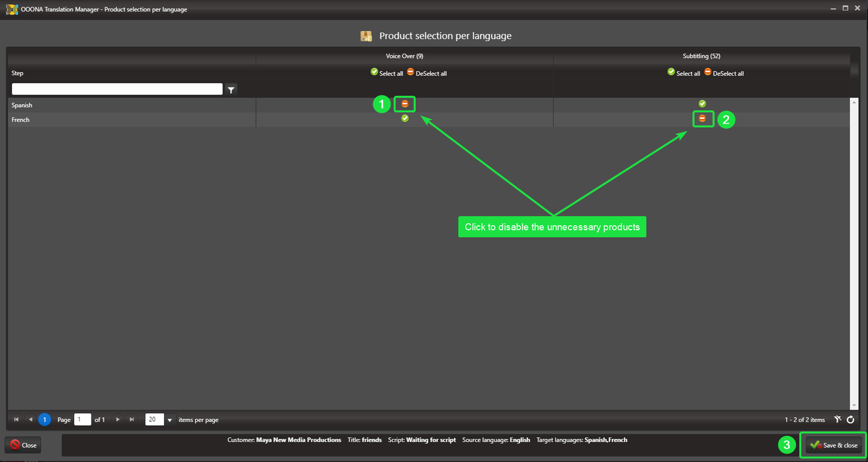Toggle French Subtitling product status
This screenshot has width=868, height=462.
point(702,119)
